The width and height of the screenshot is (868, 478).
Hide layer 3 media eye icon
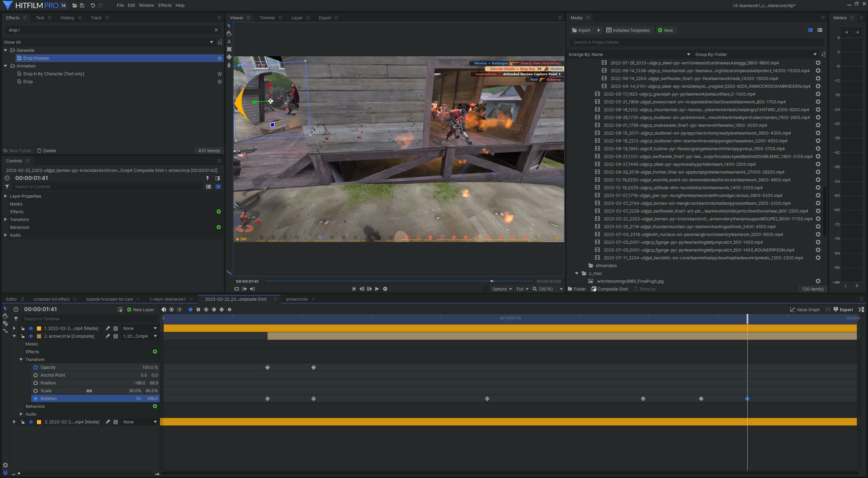(31, 422)
